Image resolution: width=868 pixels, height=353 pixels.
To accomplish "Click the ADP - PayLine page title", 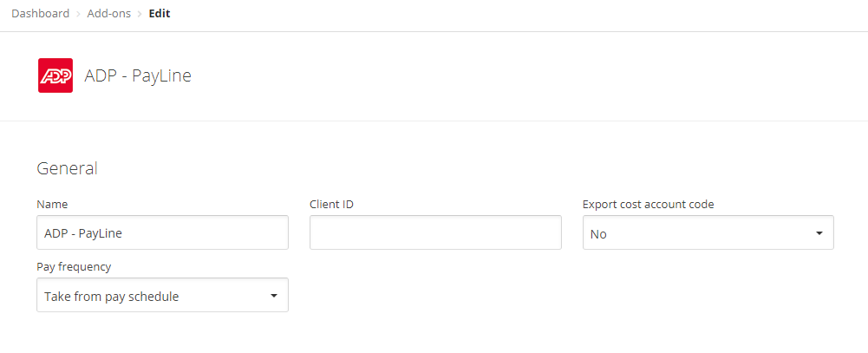I will pos(138,75).
